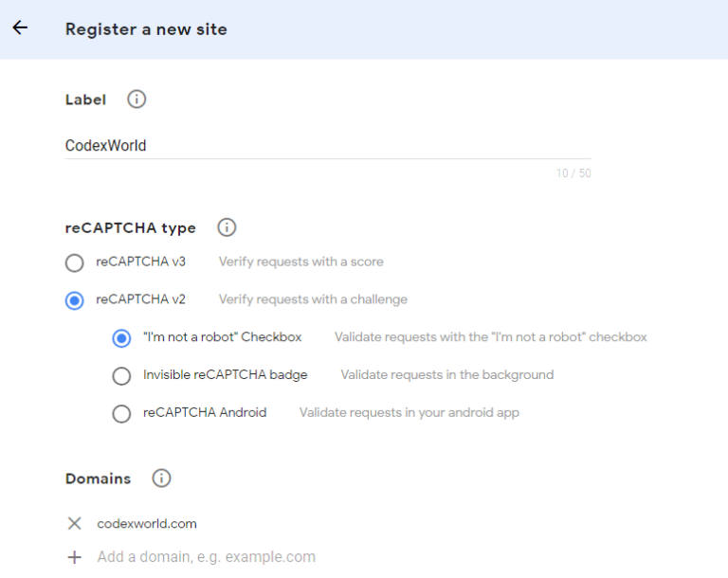The image size is (728, 578).
Task: Click the codexworld.com domain entry
Action: click(147, 524)
